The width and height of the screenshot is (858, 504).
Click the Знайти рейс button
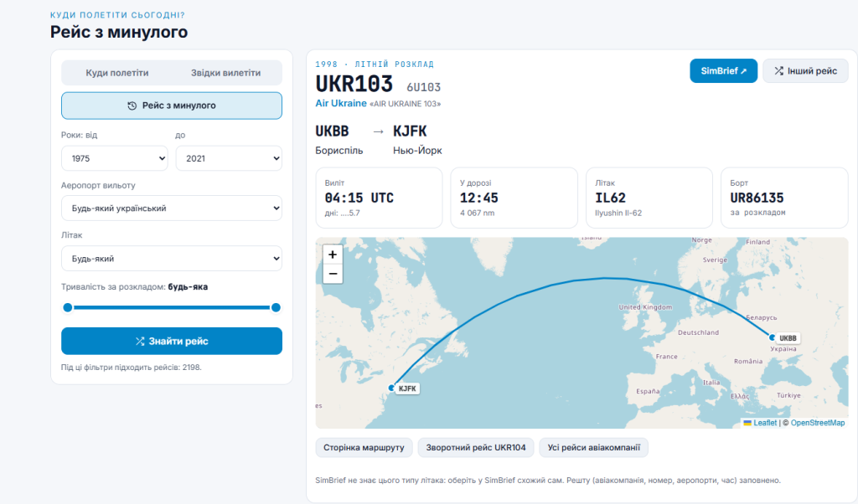click(x=172, y=341)
